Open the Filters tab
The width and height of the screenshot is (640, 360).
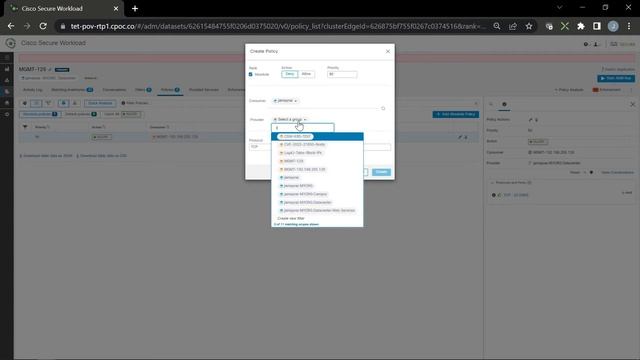tap(143, 90)
